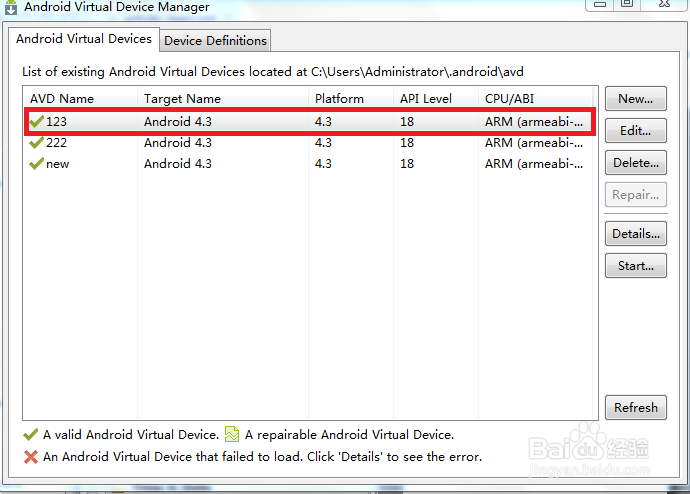Click the Repair... button
This screenshot has width=690, height=494.
pyautogui.click(x=635, y=194)
